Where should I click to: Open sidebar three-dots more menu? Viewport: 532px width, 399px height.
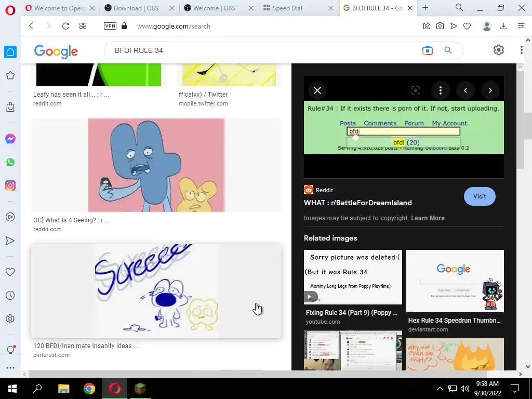click(x=10, y=368)
